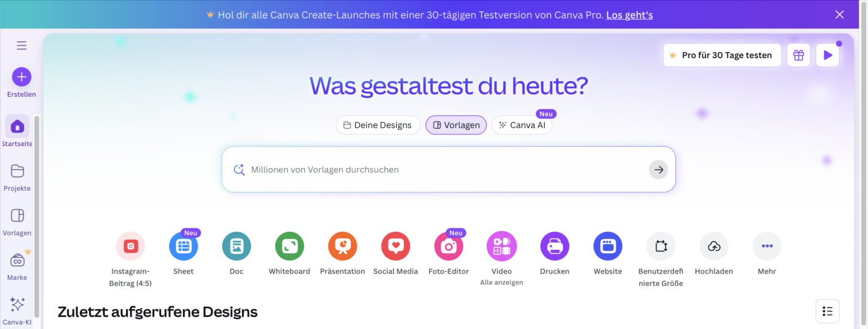
Task: Select the Drucken printer icon
Action: pyautogui.click(x=554, y=246)
